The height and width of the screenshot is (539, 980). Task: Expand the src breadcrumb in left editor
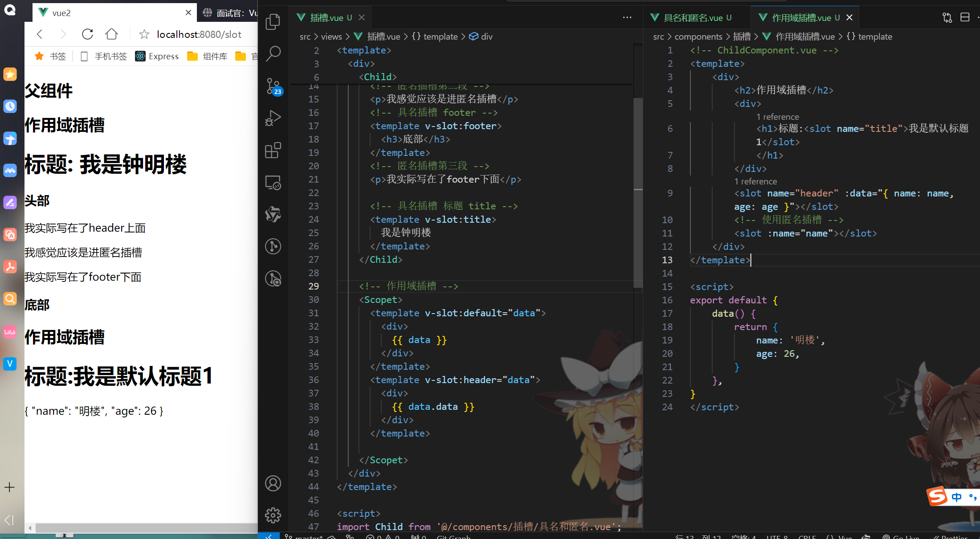click(x=305, y=37)
